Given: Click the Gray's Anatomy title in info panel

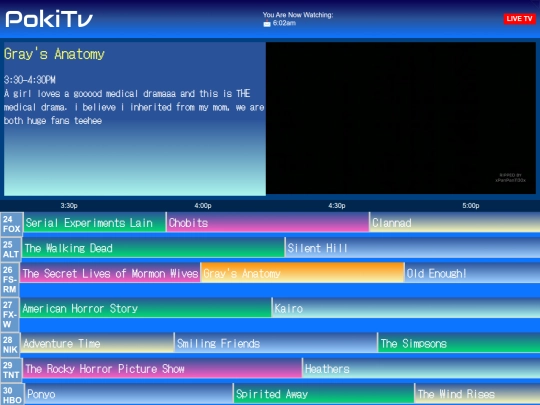Looking at the screenshot, I should pyautogui.click(x=54, y=54).
